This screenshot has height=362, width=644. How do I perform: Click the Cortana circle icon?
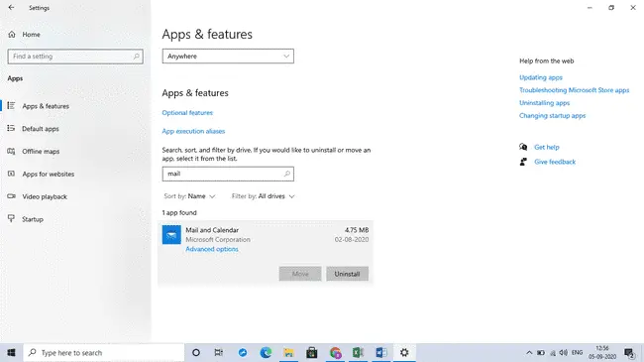196,352
